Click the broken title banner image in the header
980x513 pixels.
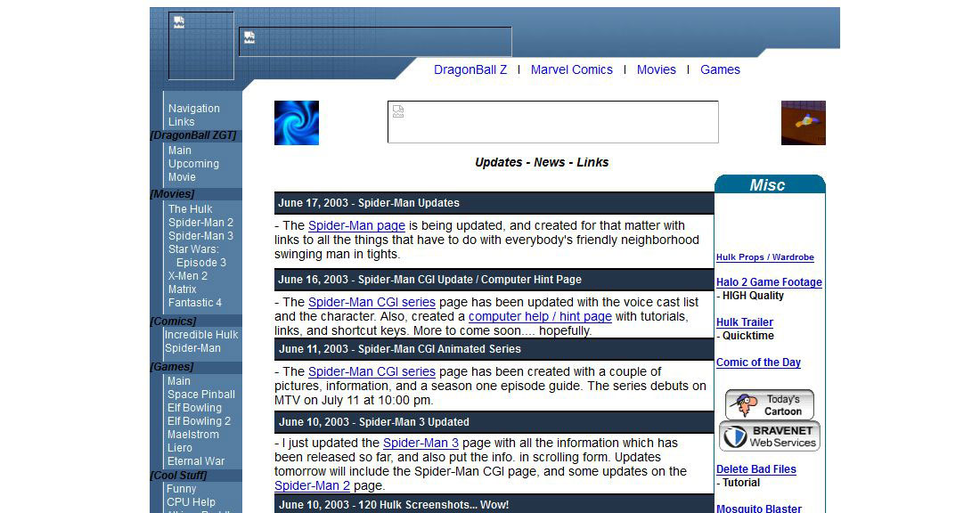click(375, 42)
